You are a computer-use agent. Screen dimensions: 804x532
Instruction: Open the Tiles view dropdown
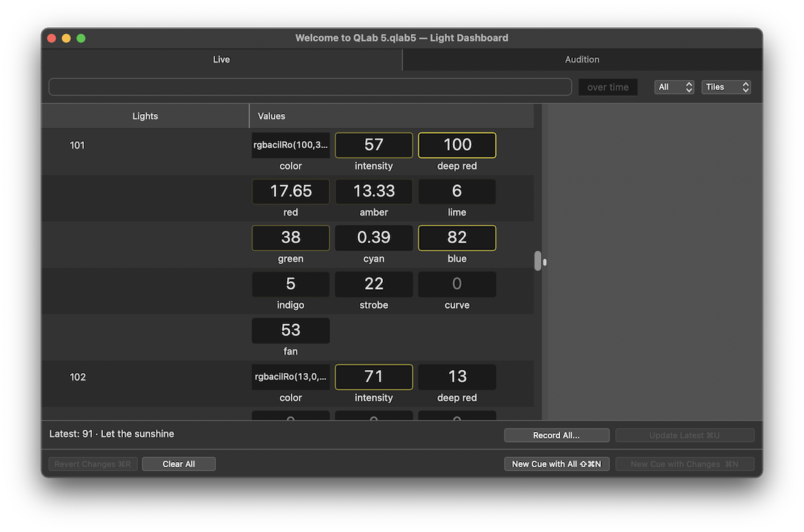(x=725, y=87)
